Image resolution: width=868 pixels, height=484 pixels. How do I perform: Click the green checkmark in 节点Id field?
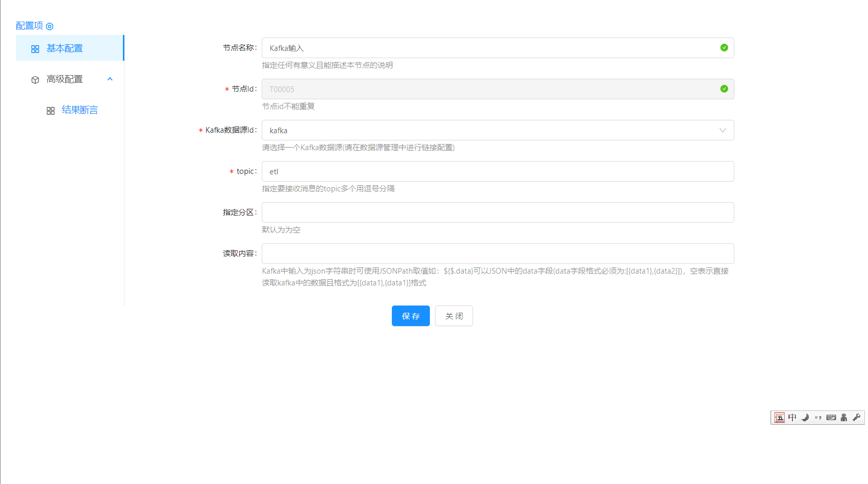pyautogui.click(x=724, y=89)
